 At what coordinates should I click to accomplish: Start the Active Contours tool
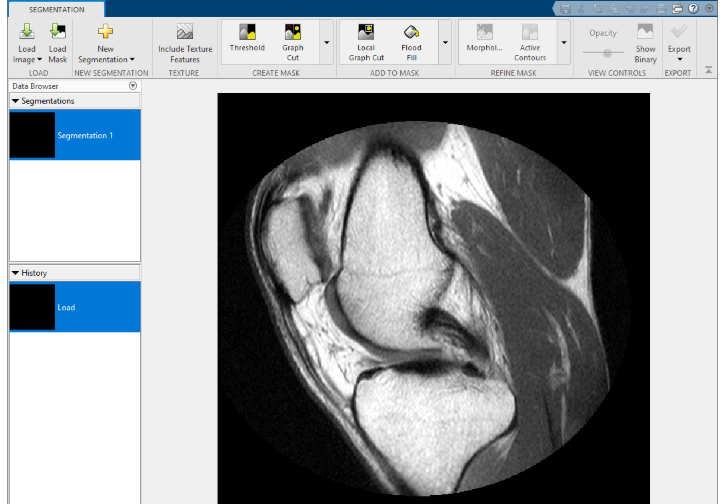pyautogui.click(x=530, y=42)
